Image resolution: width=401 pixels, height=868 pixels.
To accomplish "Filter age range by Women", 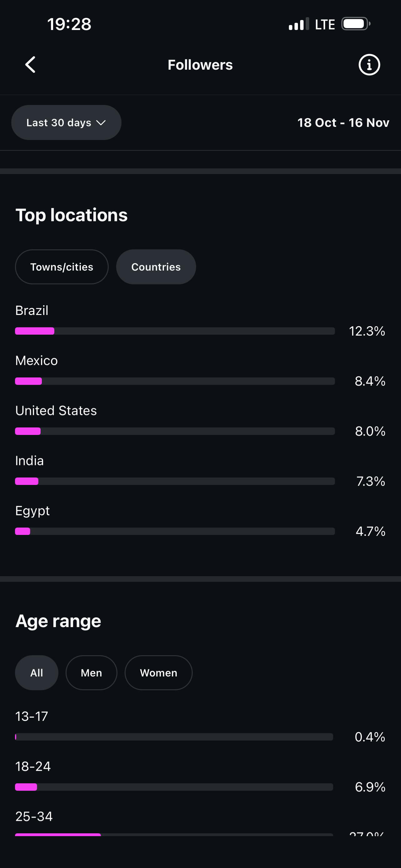I will tap(159, 673).
